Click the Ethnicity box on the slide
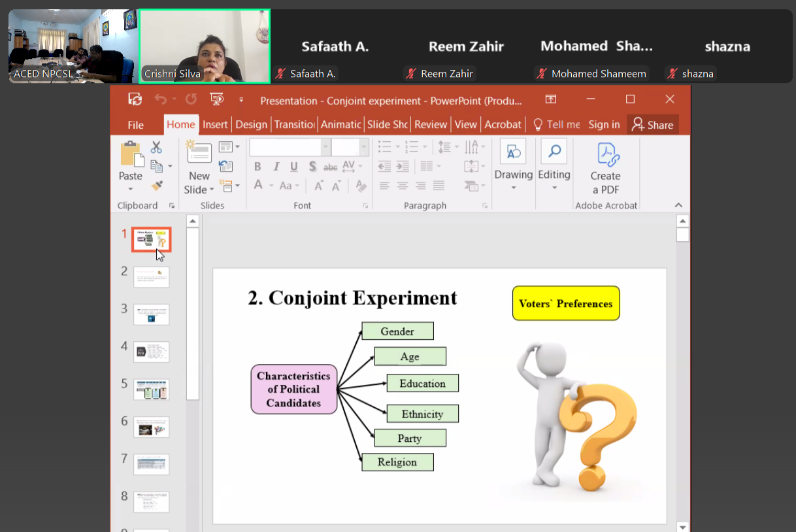 422,414
